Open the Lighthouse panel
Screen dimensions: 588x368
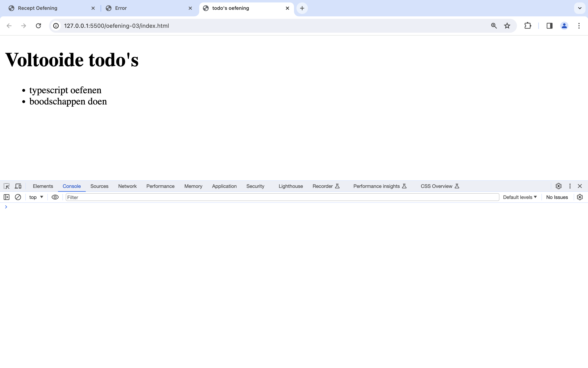pyautogui.click(x=291, y=186)
